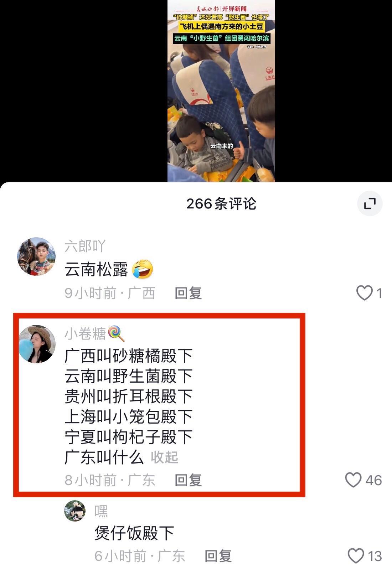Like 嘿's reply with 13 likes
The height and width of the screenshot is (565, 392).
click(356, 556)
